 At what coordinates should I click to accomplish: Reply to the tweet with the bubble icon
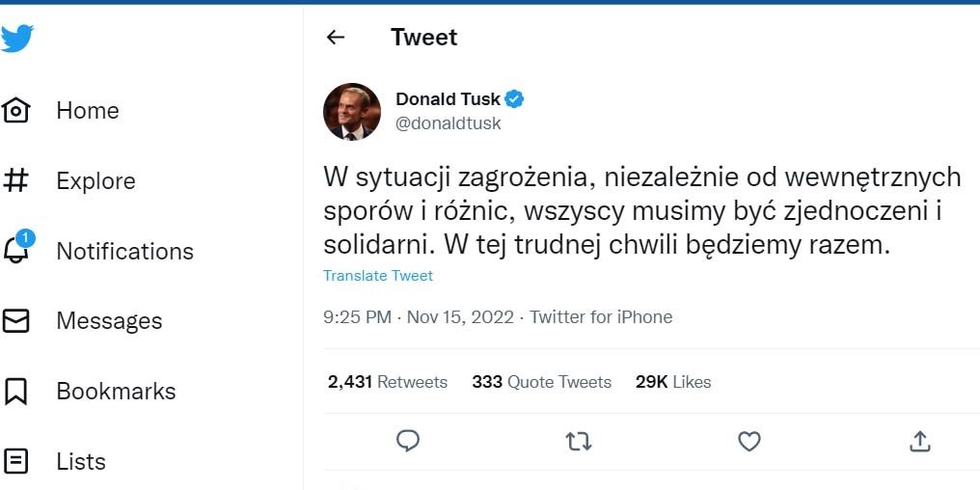click(x=408, y=441)
